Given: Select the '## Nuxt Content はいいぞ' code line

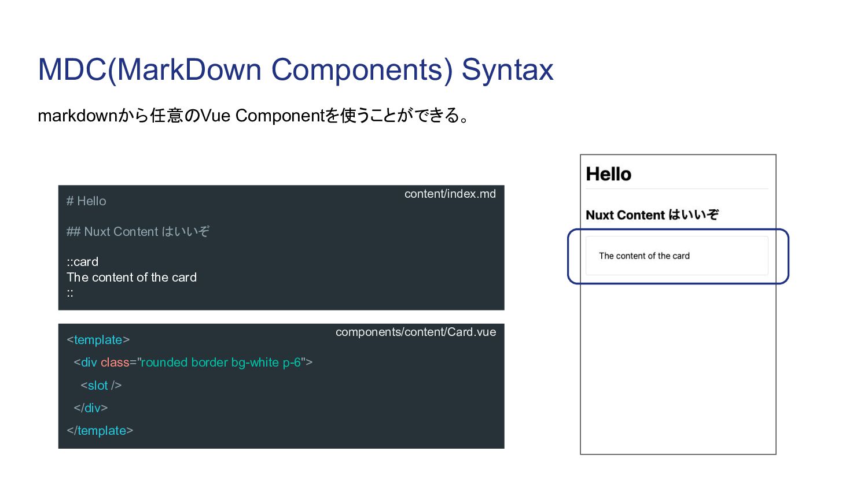Looking at the screenshot, I should [138, 231].
